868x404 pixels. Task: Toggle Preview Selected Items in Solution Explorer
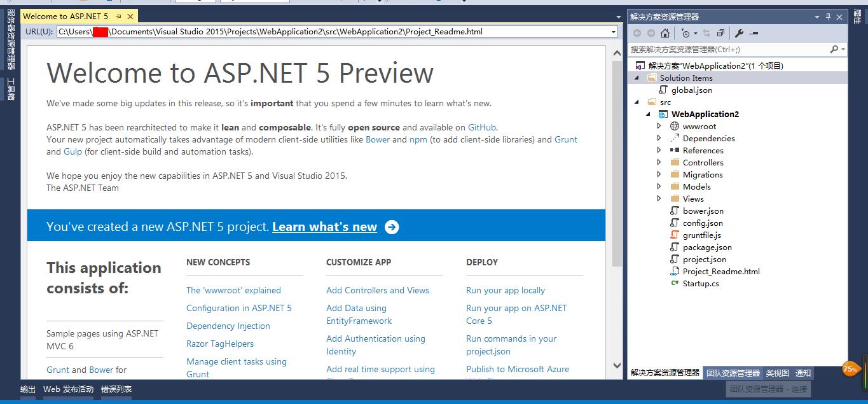click(x=754, y=33)
